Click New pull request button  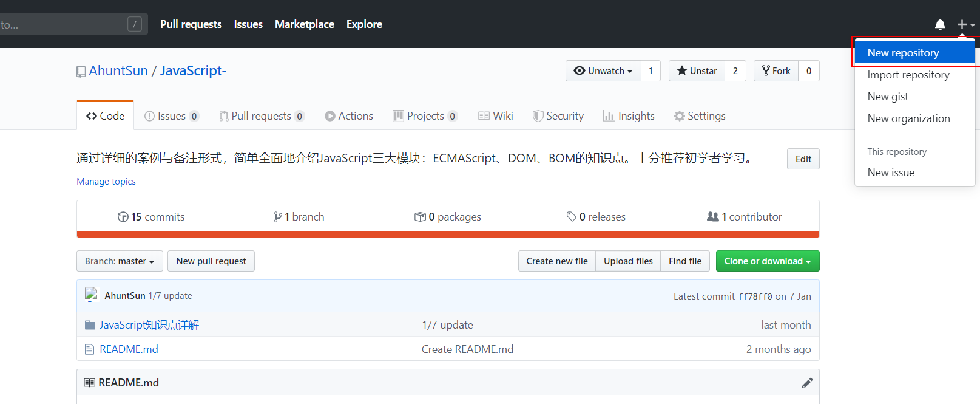pyautogui.click(x=211, y=261)
